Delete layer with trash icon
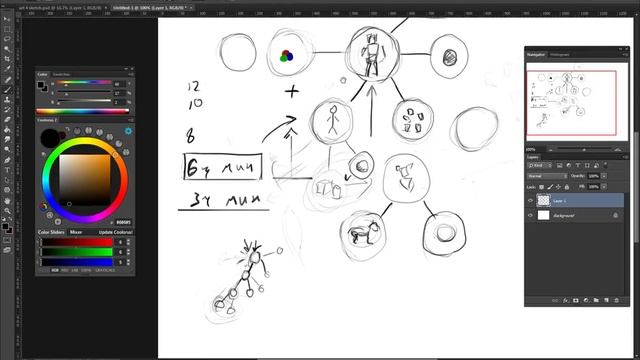Image resolution: width=640 pixels, height=360 pixels. pos(617,300)
